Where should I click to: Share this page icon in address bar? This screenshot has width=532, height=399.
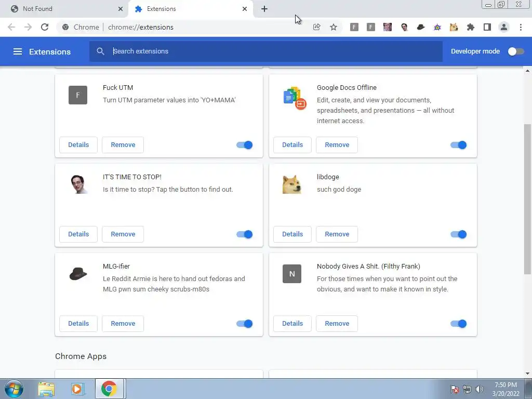316,27
